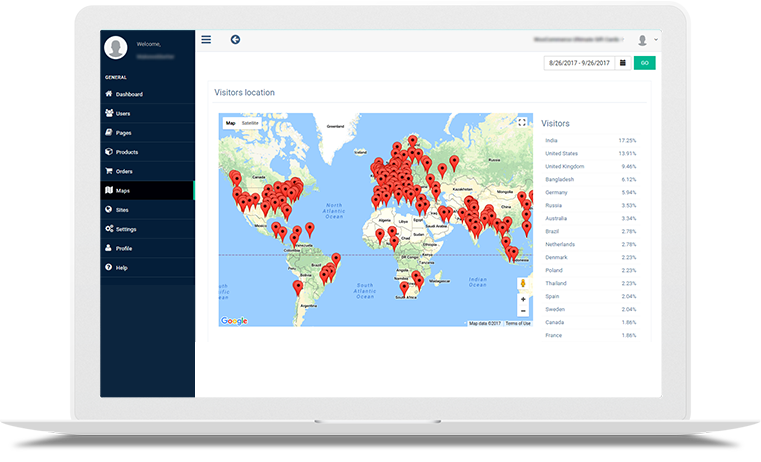761x462 pixels.
Task: Click the Terms of Use map link
Action: click(x=518, y=323)
